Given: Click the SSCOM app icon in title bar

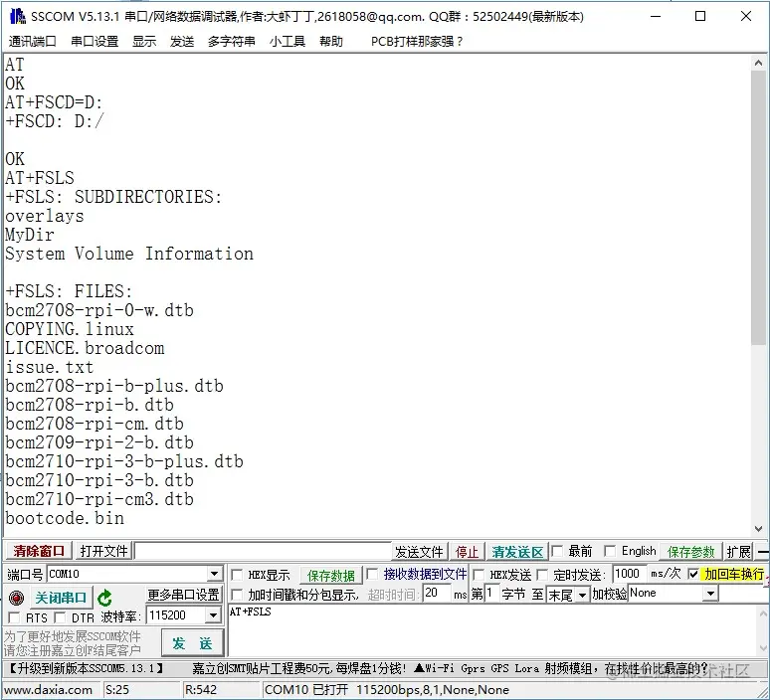Looking at the screenshot, I should click(x=17, y=16).
